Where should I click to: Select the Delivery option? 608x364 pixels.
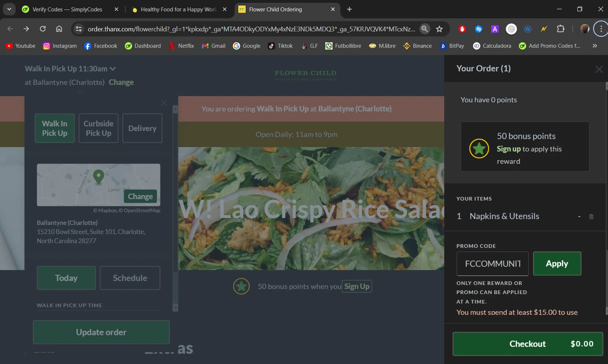(142, 128)
